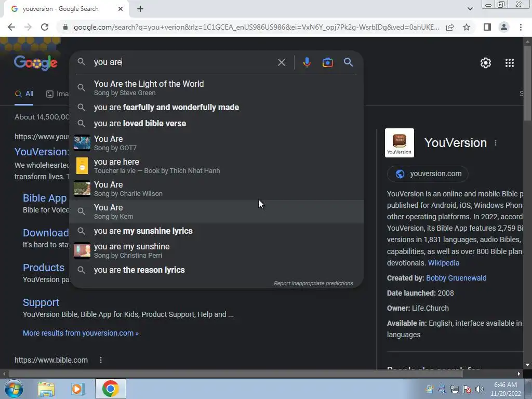Click into the 'you are' search field

click(x=183, y=62)
